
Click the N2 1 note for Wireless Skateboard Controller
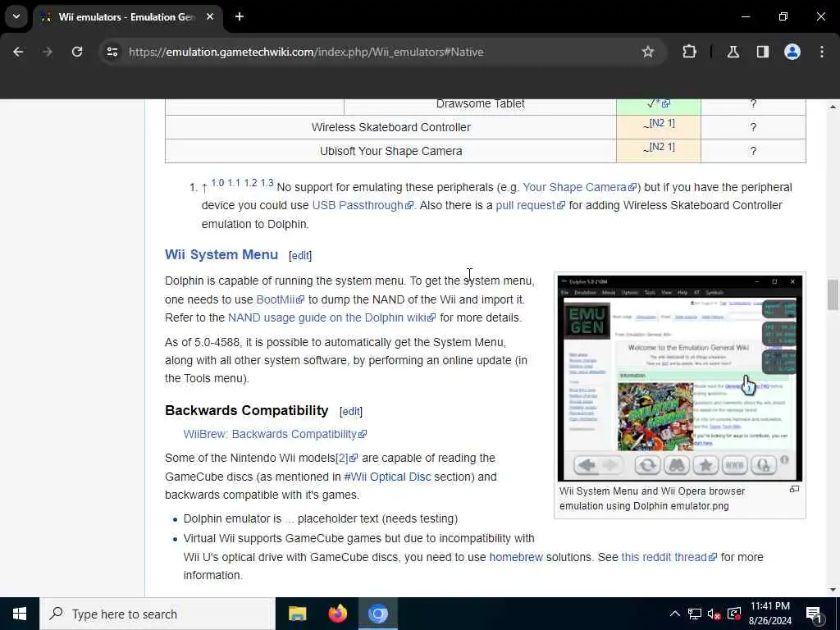point(661,123)
